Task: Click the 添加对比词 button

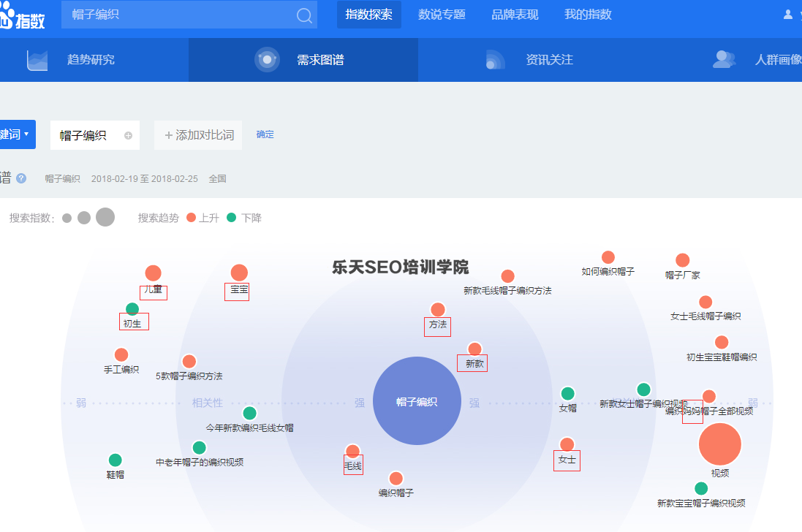Action: pos(197,134)
